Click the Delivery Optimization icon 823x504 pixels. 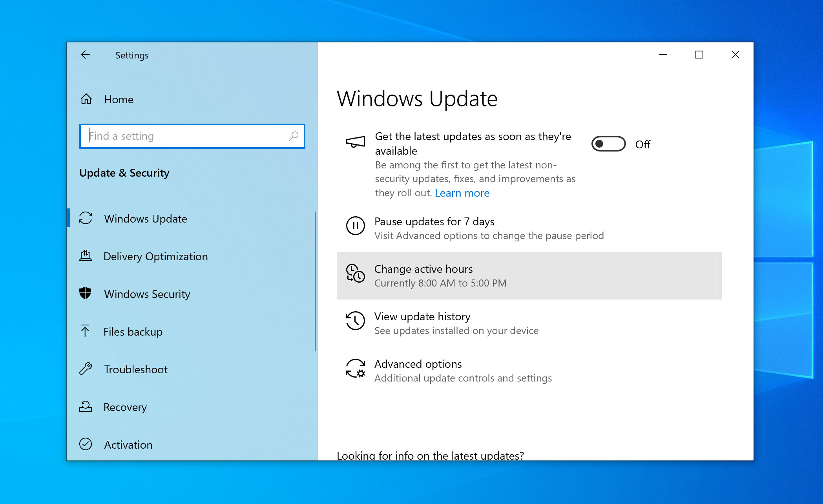pyautogui.click(x=84, y=256)
